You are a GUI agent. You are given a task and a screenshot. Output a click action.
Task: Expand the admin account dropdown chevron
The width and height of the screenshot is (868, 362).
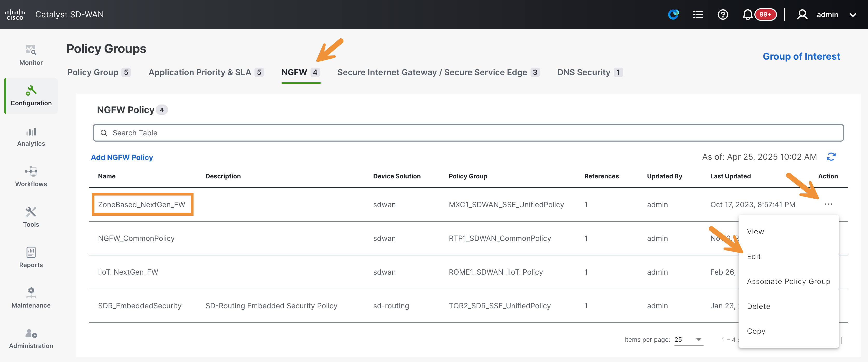click(x=852, y=15)
